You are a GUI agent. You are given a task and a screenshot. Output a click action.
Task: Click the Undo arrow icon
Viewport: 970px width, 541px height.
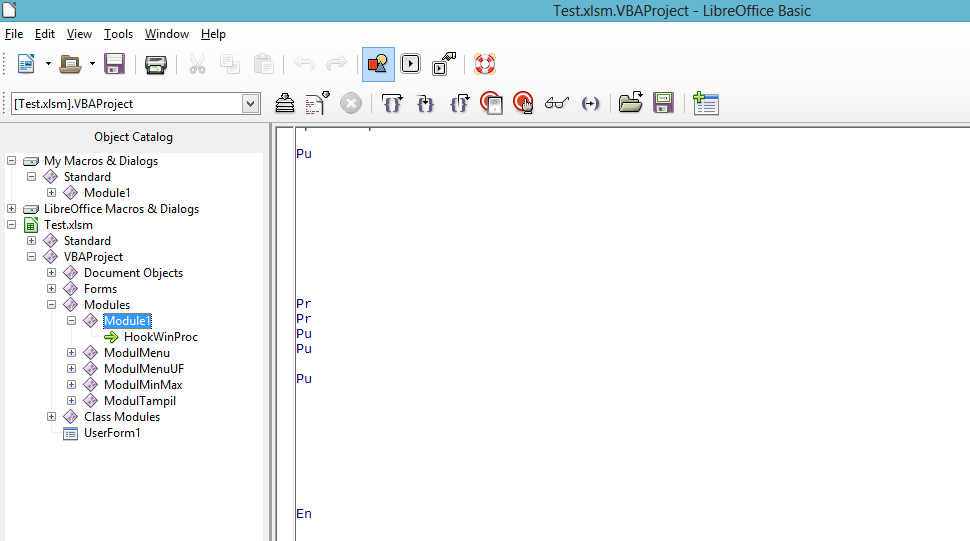(x=304, y=64)
